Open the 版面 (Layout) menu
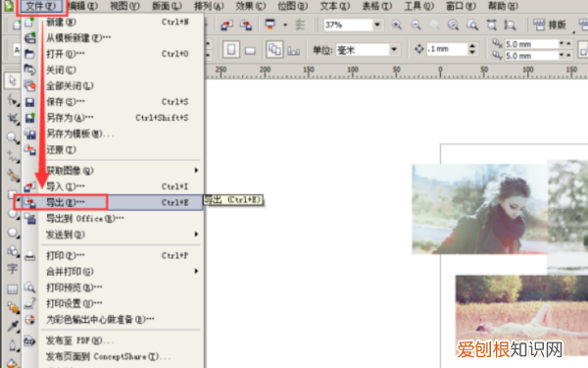This screenshot has height=368, width=588. [x=167, y=6]
